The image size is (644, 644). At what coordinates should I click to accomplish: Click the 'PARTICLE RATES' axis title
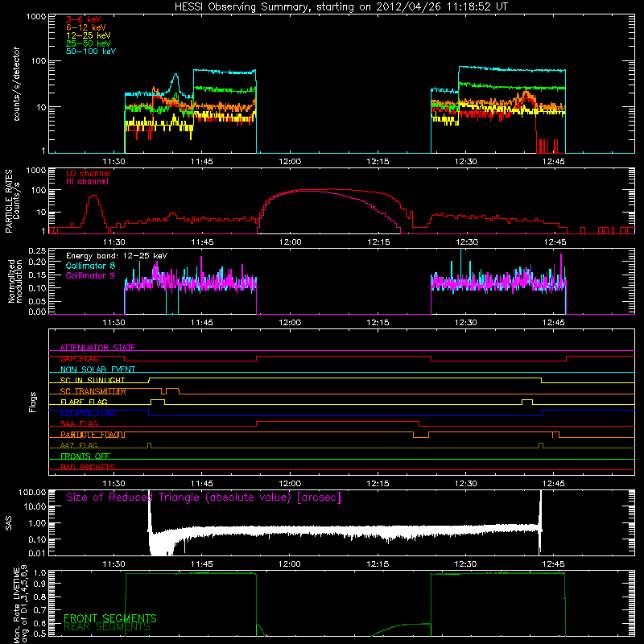click(x=8, y=201)
